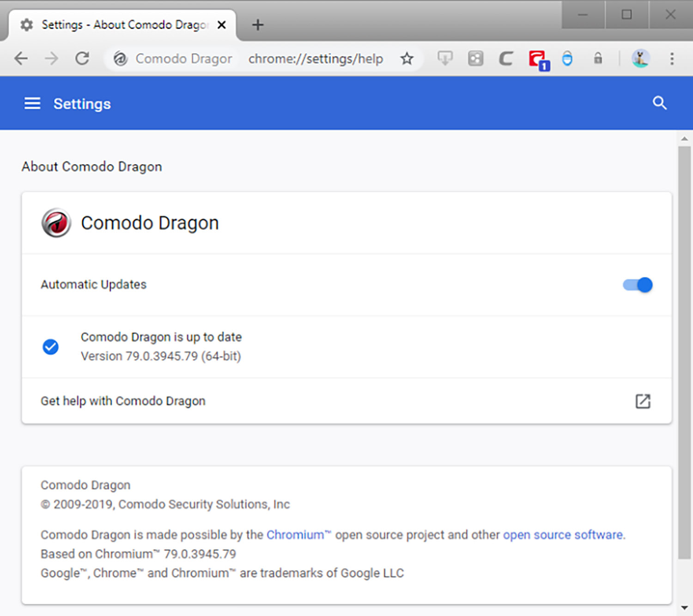Toggle the Automatic Updates switch

click(638, 285)
